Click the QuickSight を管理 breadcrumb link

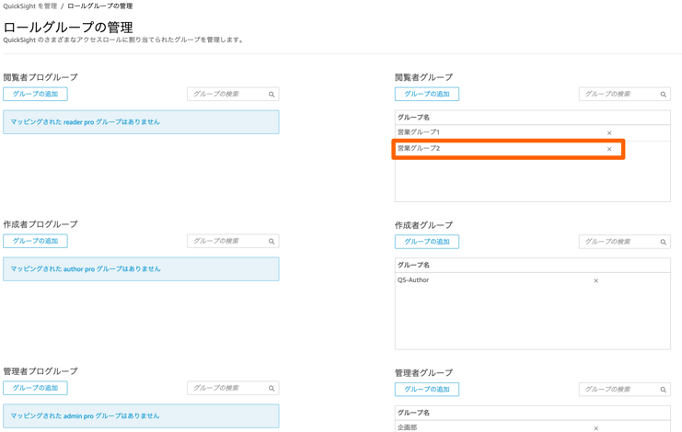[x=30, y=6]
